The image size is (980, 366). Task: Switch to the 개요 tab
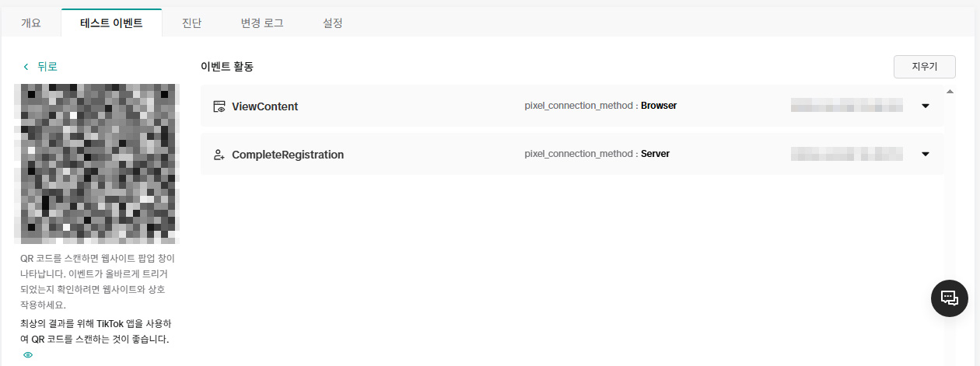(31, 23)
